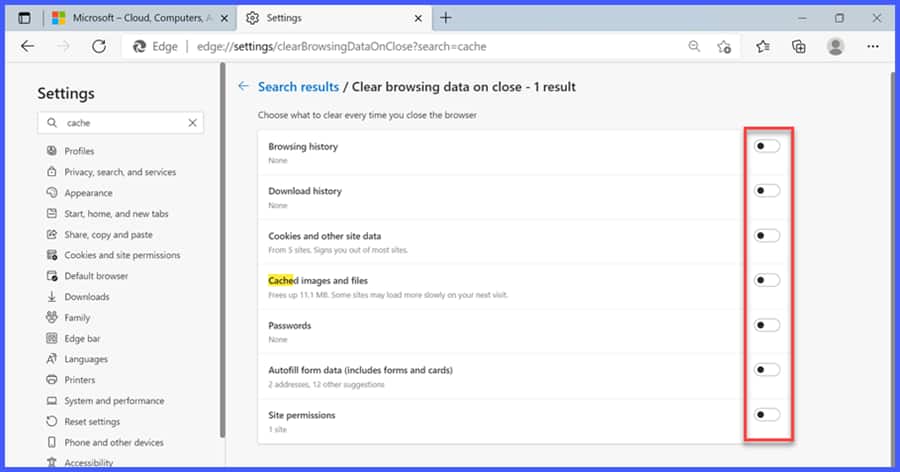Image resolution: width=900 pixels, height=472 pixels.
Task: Click the browser Refresh icon
Action: [x=99, y=46]
